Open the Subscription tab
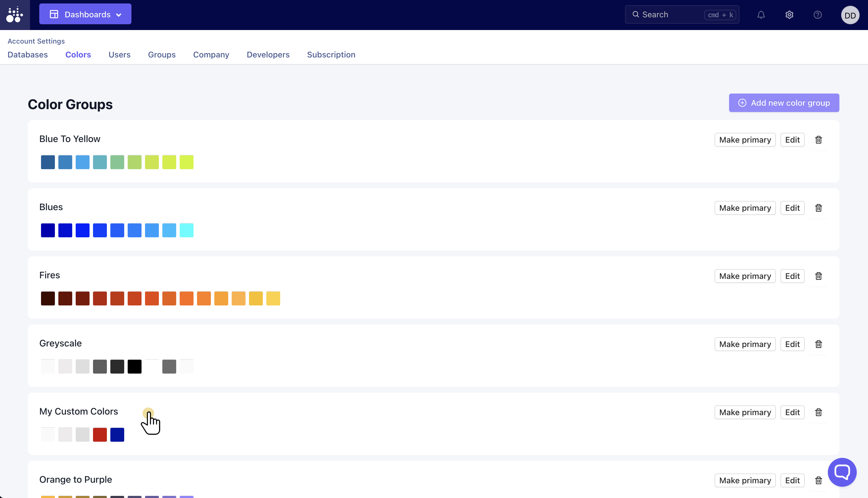This screenshot has height=498, width=868. (331, 55)
